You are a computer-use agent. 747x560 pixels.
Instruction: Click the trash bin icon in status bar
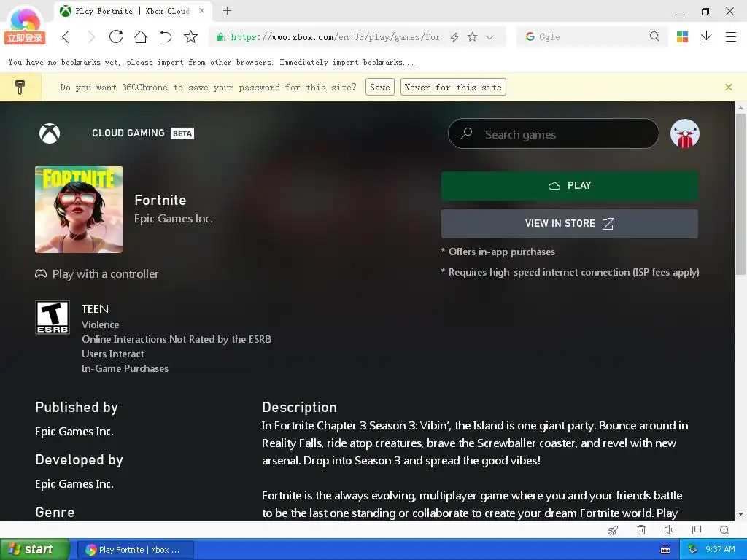coord(641,530)
